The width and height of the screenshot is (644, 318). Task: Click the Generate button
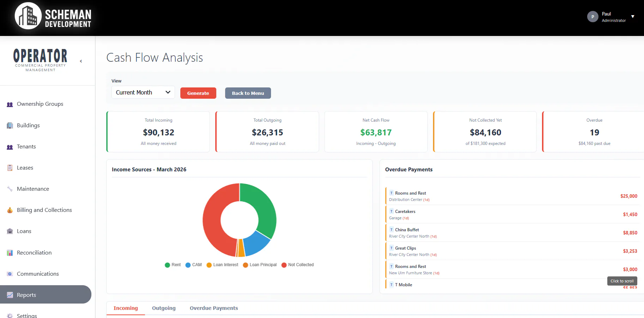[198, 93]
